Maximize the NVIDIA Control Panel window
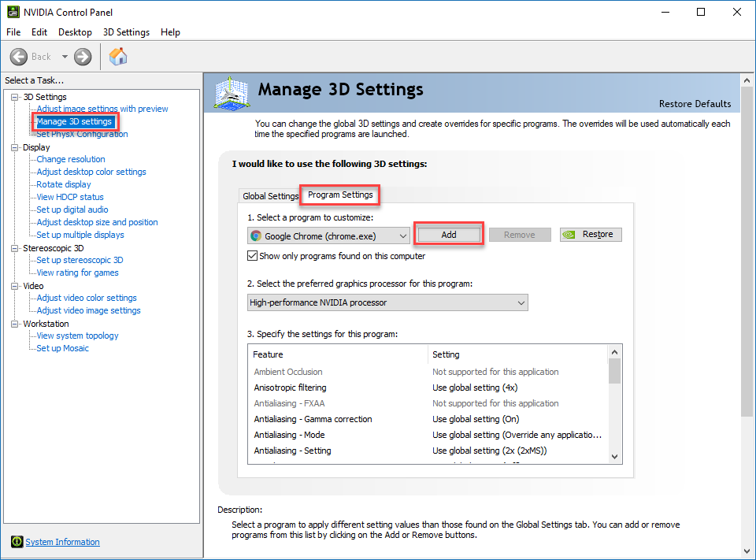756x560 pixels. (x=701, y=12)
